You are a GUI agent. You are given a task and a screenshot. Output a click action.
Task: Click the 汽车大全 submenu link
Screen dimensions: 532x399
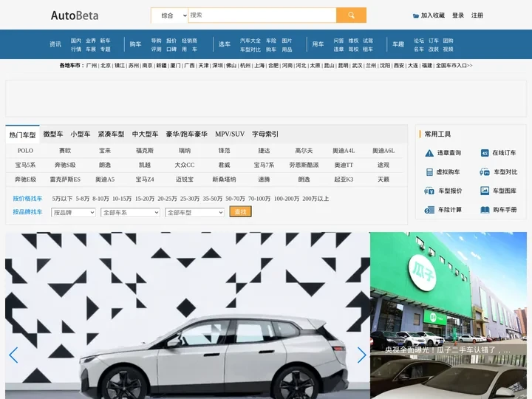click(250, 41)
